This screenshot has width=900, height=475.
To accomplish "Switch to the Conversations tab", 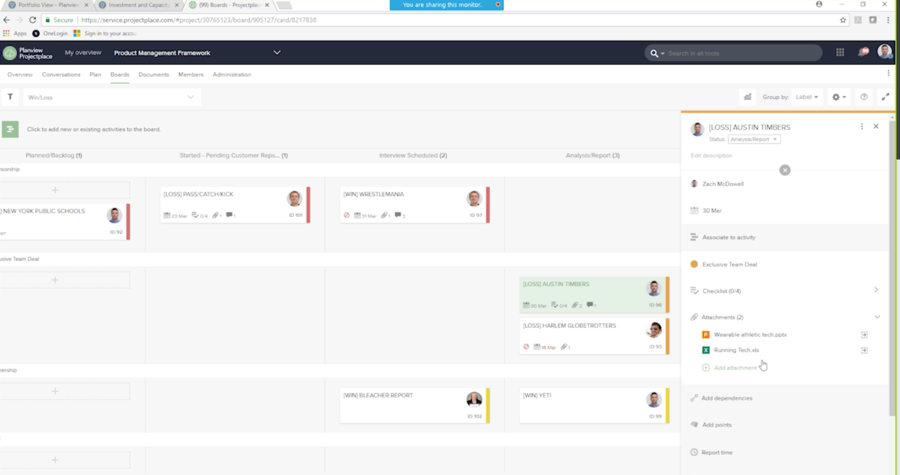I will 61,75.
